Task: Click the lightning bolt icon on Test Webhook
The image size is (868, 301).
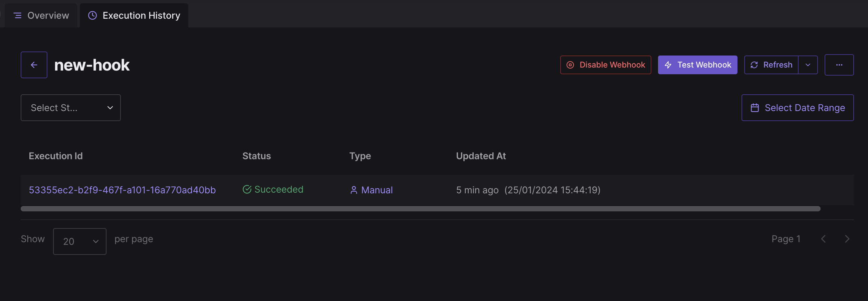Action: [x=668, y=65]
